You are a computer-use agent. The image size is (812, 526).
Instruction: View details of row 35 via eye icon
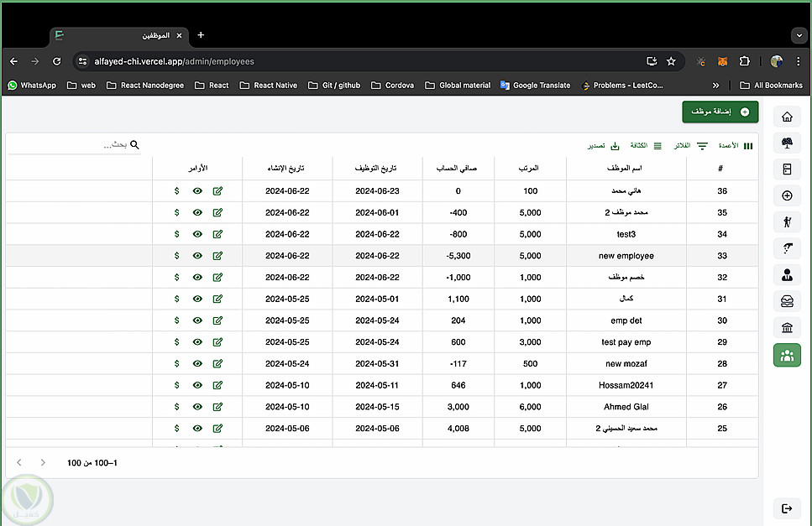pos(197,212)
